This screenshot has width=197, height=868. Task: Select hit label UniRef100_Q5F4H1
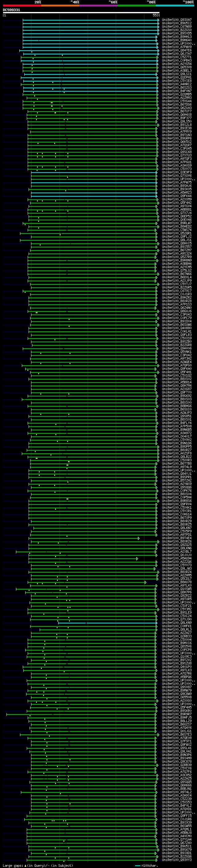(177, 372)
